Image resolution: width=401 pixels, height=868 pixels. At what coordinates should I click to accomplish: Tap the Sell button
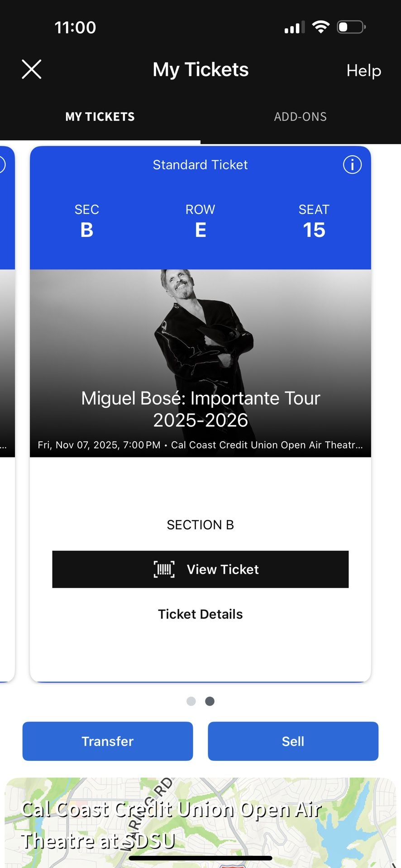click(x=293, y=741)
